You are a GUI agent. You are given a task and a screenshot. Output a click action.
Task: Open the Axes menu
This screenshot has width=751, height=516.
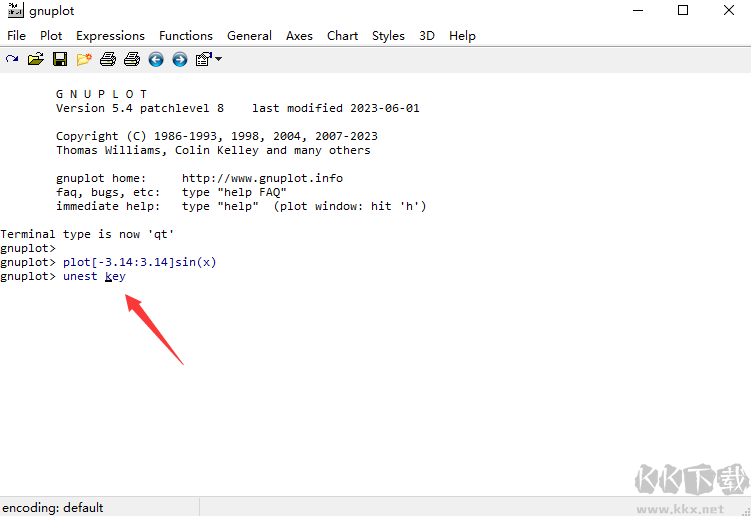tap(299, 35)
